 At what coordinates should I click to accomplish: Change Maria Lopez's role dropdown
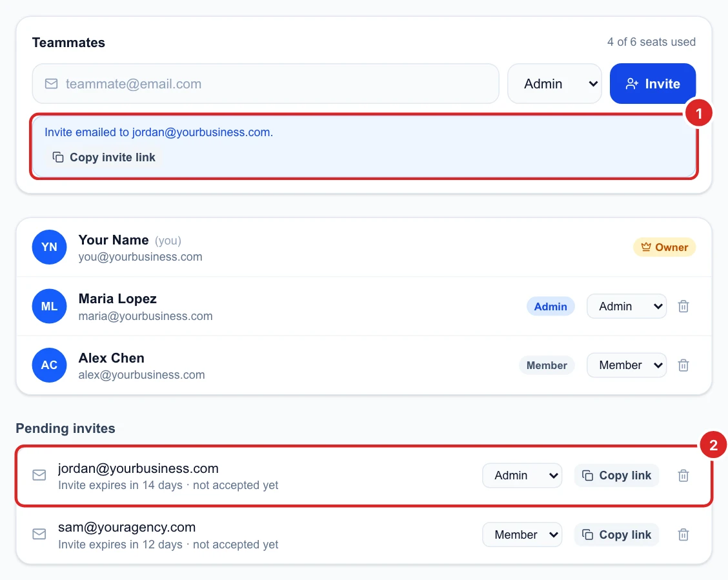click(626, 306)
